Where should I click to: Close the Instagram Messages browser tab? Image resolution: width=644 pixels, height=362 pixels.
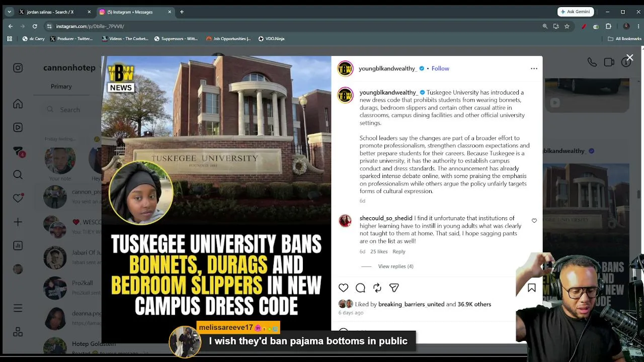[x=170, y=12]
